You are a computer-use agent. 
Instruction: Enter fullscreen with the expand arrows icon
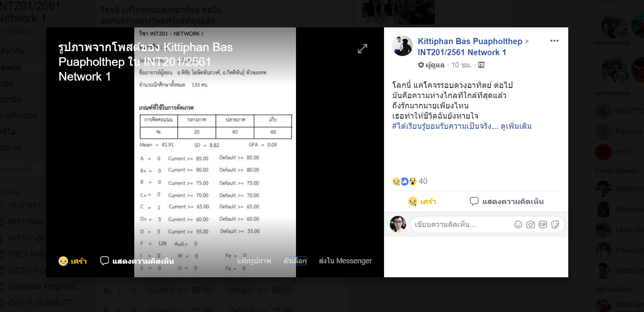tap(362, 49)
